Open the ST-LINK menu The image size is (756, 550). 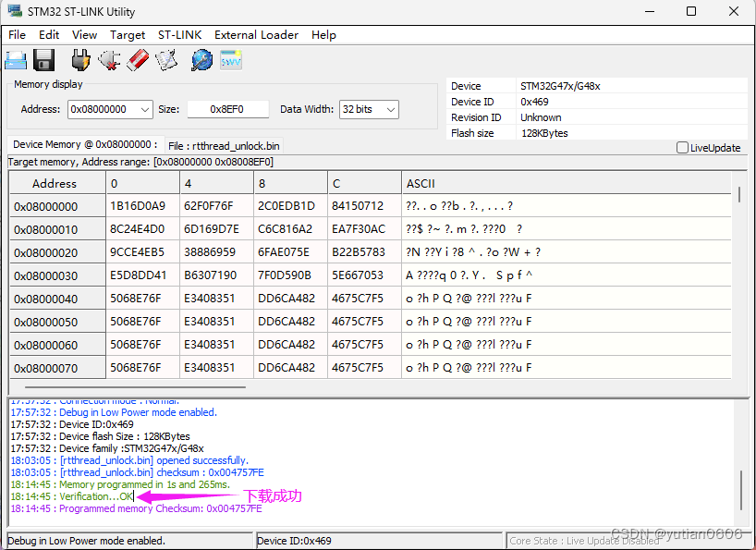[x=179, y=34]
